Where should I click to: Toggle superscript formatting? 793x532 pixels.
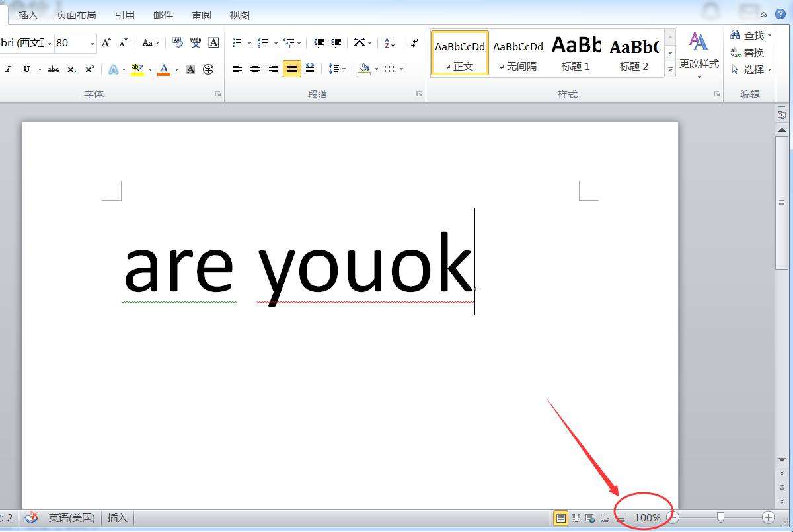click(x=90, y=69)
